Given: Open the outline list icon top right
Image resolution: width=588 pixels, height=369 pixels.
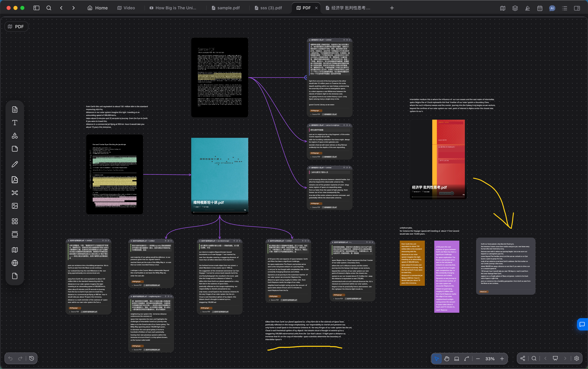Looking at the screenshot, I should click(565, 8).
